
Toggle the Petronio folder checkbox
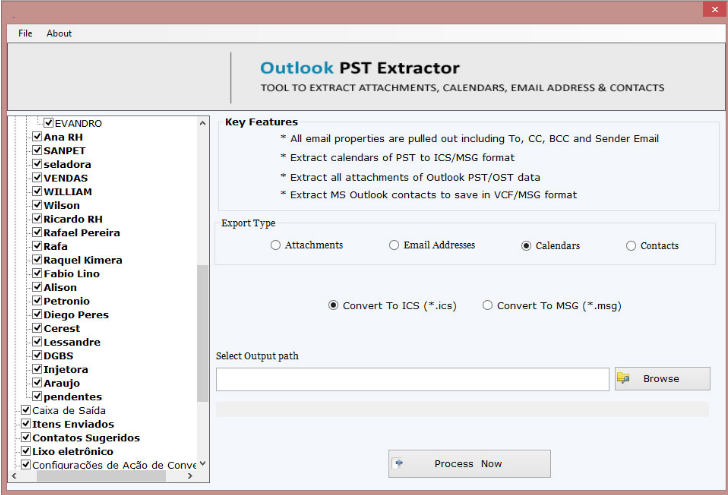[37, 300]
